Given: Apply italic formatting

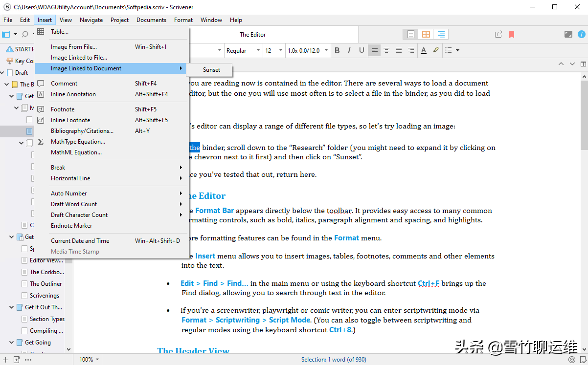Looking at the screenshot, I should (349, 50).
